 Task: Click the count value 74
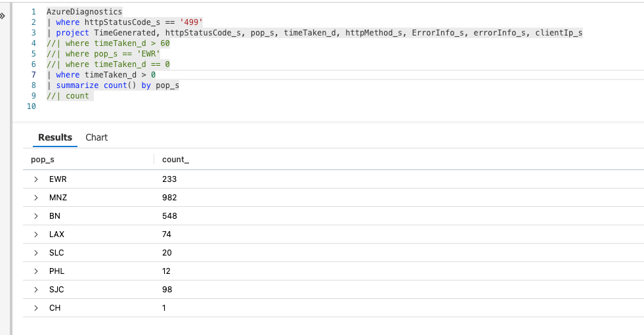tap(166, 234)
